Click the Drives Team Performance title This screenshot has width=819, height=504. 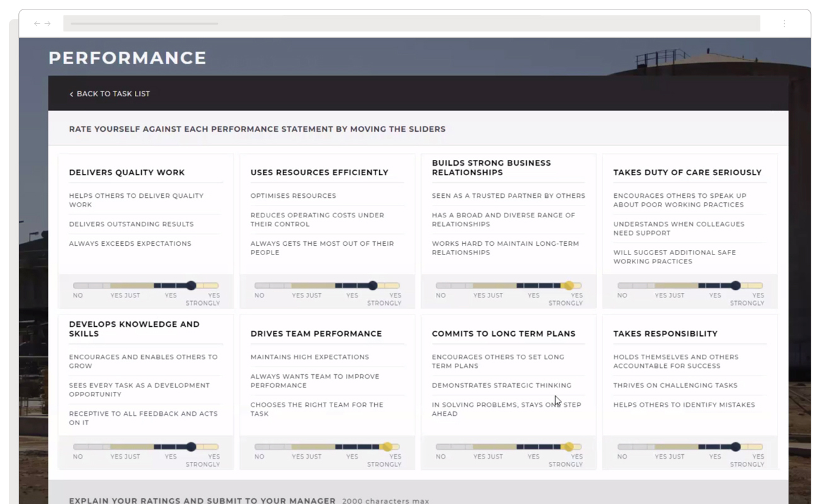[x=316, y=334]
